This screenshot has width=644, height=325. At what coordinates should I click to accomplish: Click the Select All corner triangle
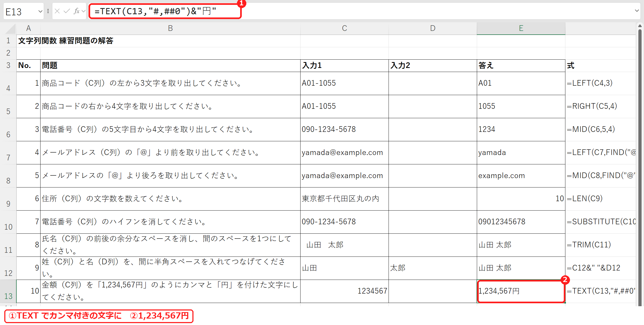10,28
